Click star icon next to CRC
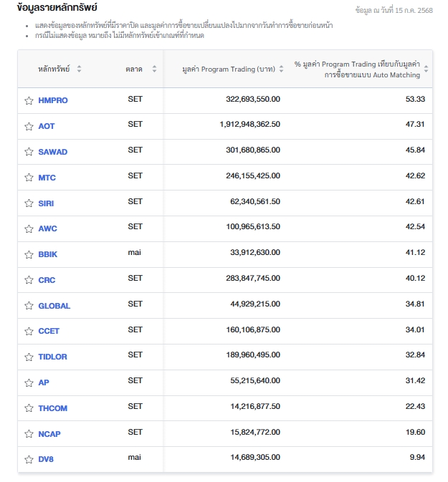This screenshot has height=482, width=448. coord(29,281)
